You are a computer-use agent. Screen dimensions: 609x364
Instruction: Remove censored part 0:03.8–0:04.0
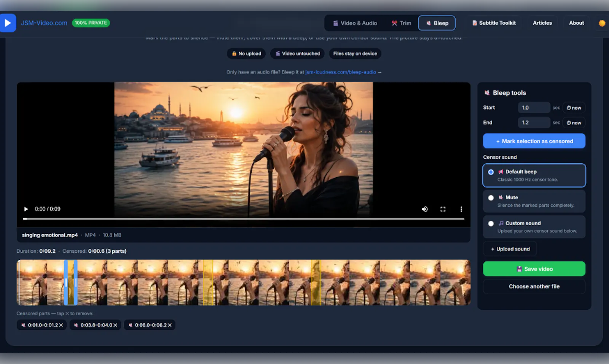115,325
